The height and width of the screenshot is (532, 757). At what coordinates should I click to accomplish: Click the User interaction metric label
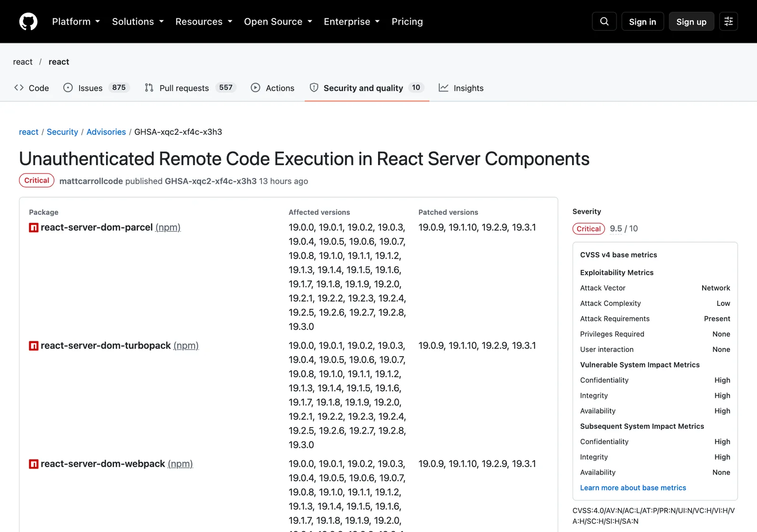pos(607,349)
